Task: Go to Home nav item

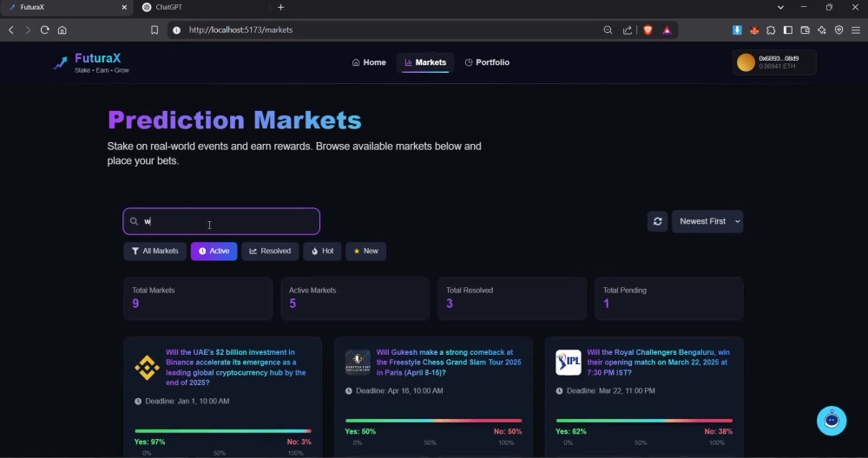Action: (x=369, y=62)
